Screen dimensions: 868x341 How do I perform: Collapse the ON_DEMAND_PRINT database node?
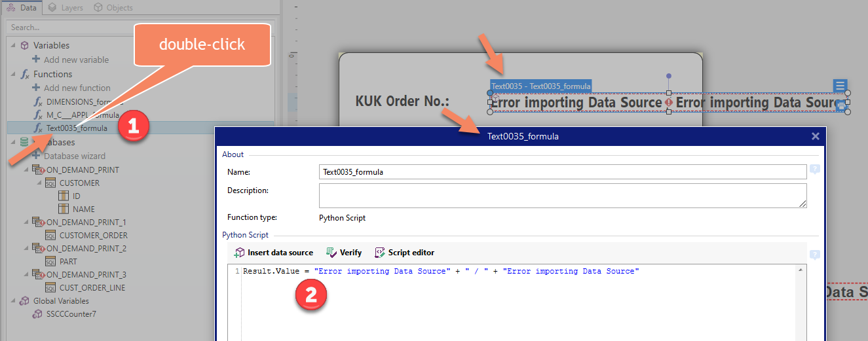[x=27, y=170]
